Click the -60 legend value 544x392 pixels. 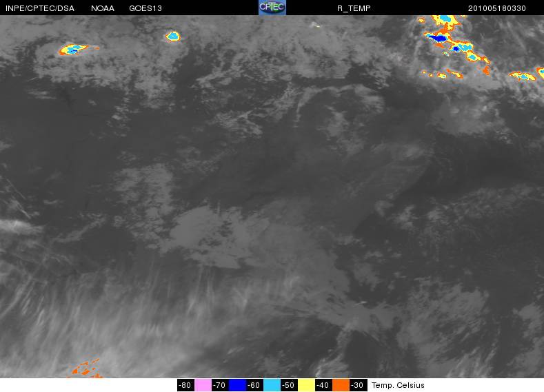(x=254, y=385)
